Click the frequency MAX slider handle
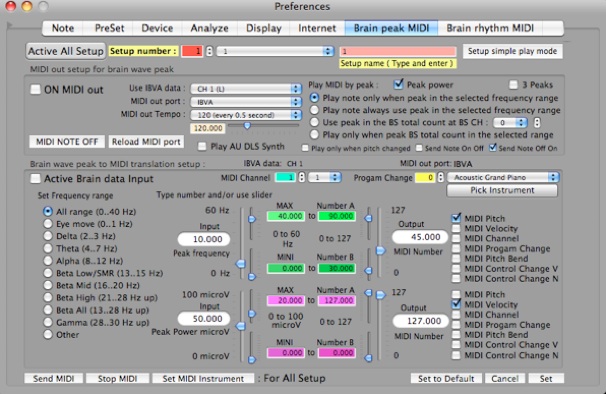606x394 pixels. 252,219
